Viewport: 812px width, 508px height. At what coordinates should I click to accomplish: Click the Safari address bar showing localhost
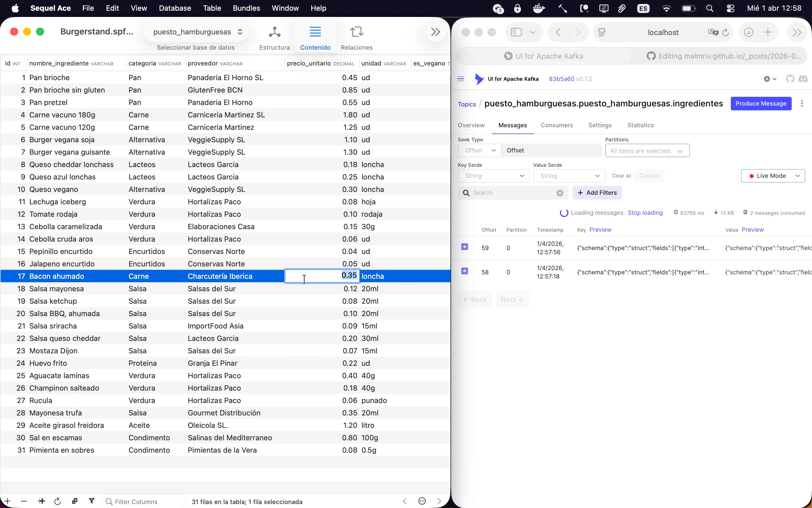point(663,32)
